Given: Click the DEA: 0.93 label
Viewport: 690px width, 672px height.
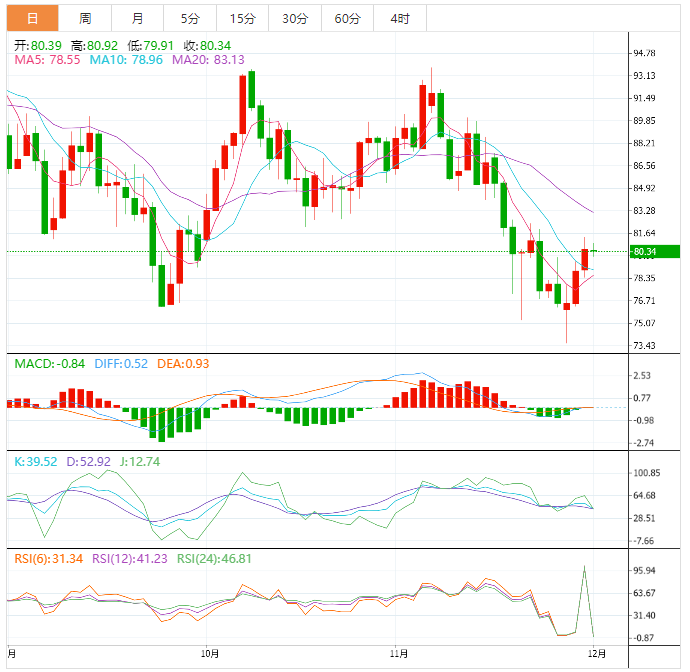Looking at the screenshot, I should click(x=182, y=364).
